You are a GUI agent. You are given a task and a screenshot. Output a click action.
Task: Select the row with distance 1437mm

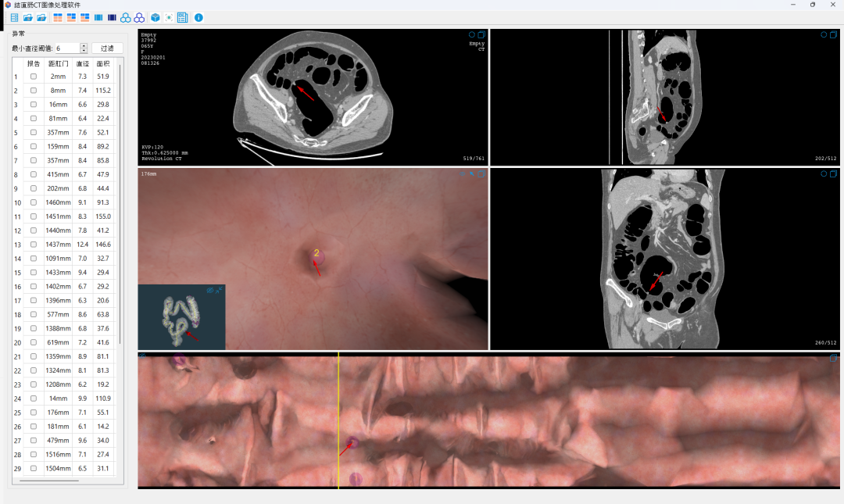63,245
